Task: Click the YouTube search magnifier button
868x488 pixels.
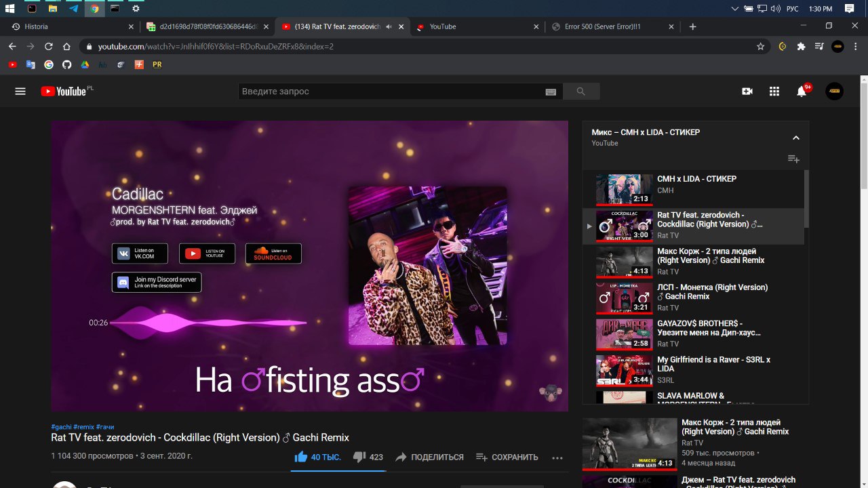Action: click(x=581, y=91)
